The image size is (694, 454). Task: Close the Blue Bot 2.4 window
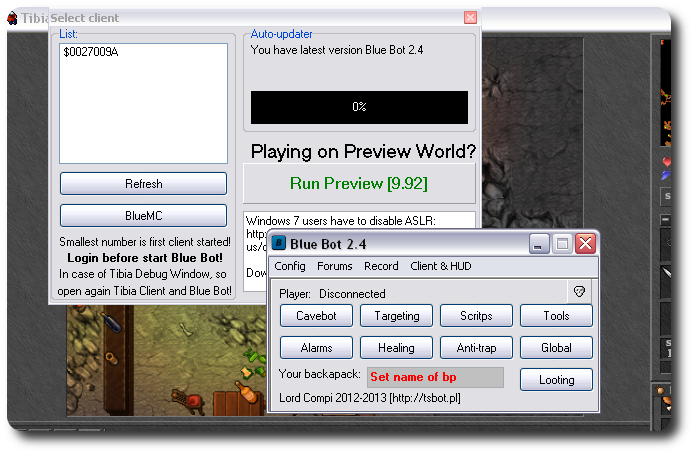click(x=585, y=243)
